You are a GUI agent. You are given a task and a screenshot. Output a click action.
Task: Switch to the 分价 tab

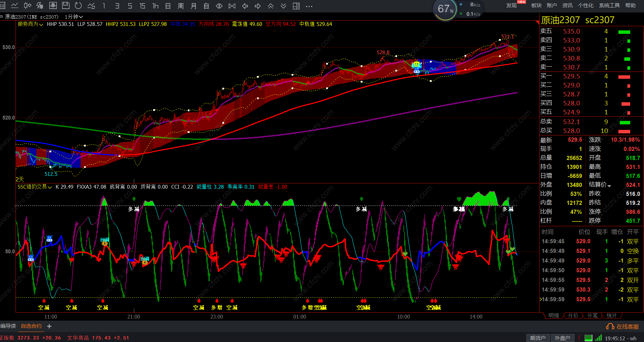coord(573,315)
